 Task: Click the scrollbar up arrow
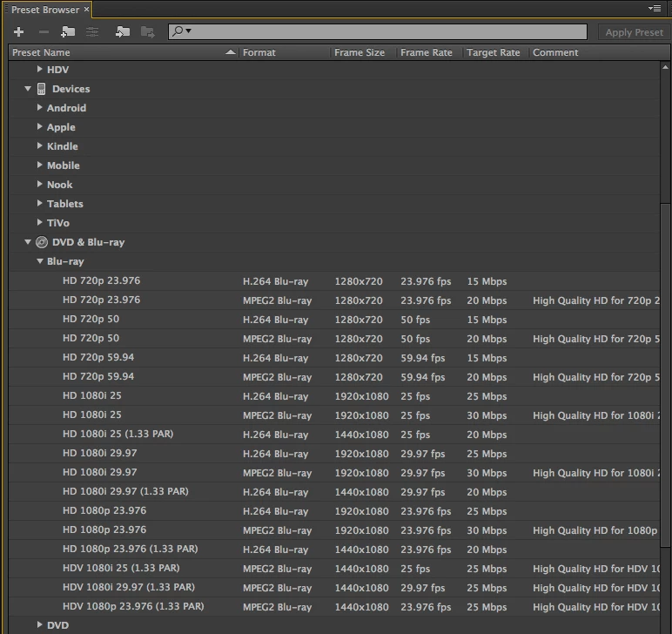[665, 67]
